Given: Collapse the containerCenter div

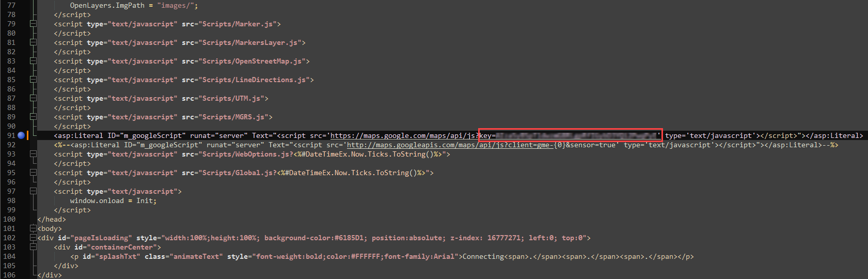Looking at the screenshot, I should click(x=33, y=247).
